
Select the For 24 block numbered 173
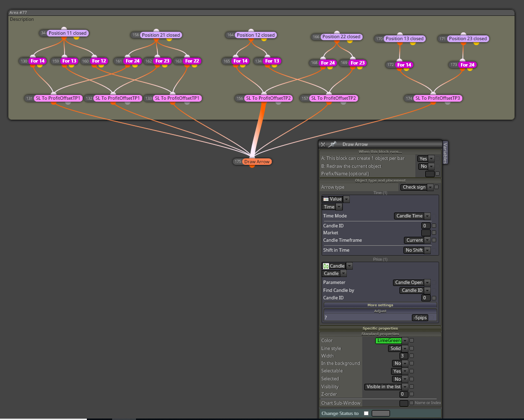(x=467, y=65)
